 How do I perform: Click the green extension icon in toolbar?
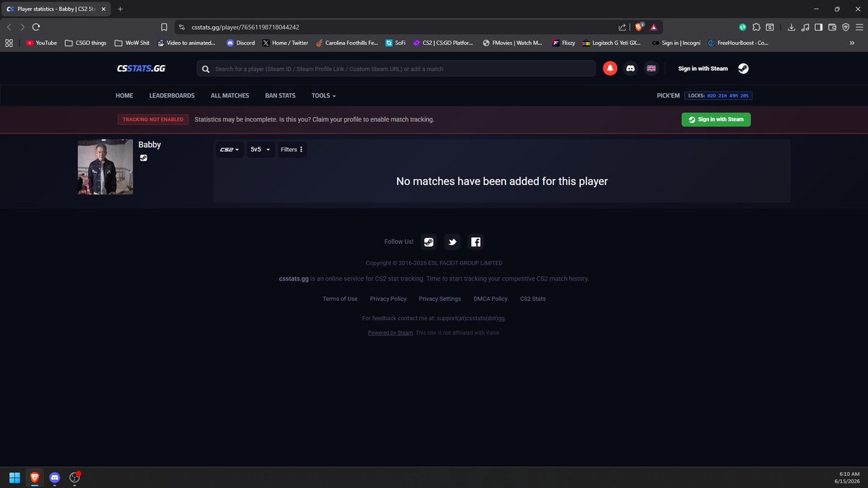pos(743,27)
